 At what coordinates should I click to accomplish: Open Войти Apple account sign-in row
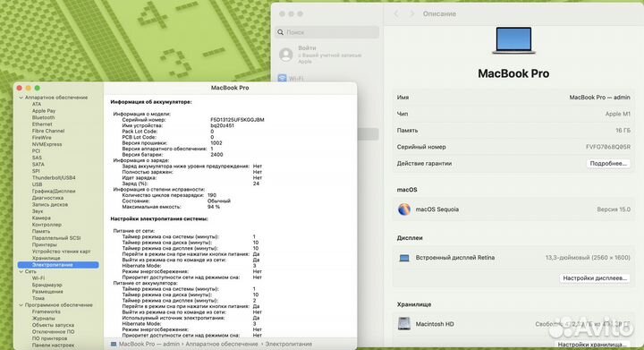pyautogui.click(x=327, y=55)
